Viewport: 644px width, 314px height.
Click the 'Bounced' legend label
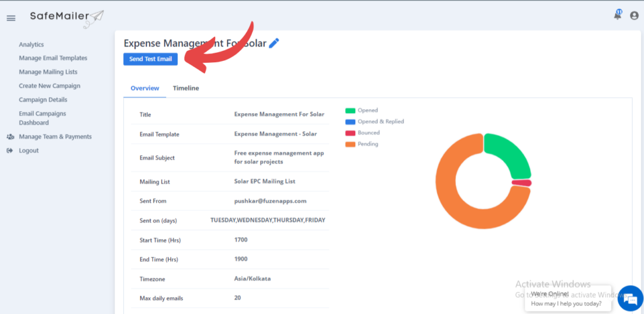pos(369,133)
